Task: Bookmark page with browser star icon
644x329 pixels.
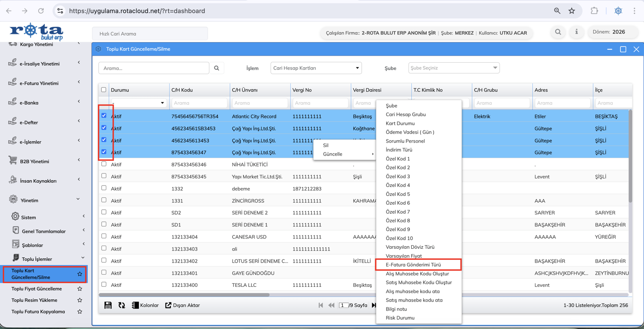Action: (x=572, y=11)
